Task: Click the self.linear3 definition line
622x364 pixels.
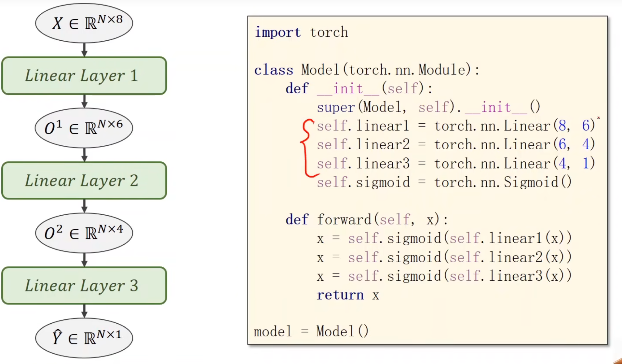Action: [455, 163]
